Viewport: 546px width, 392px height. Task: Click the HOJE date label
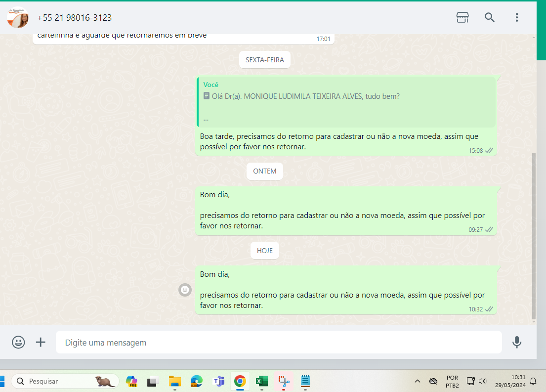point(265,251)
